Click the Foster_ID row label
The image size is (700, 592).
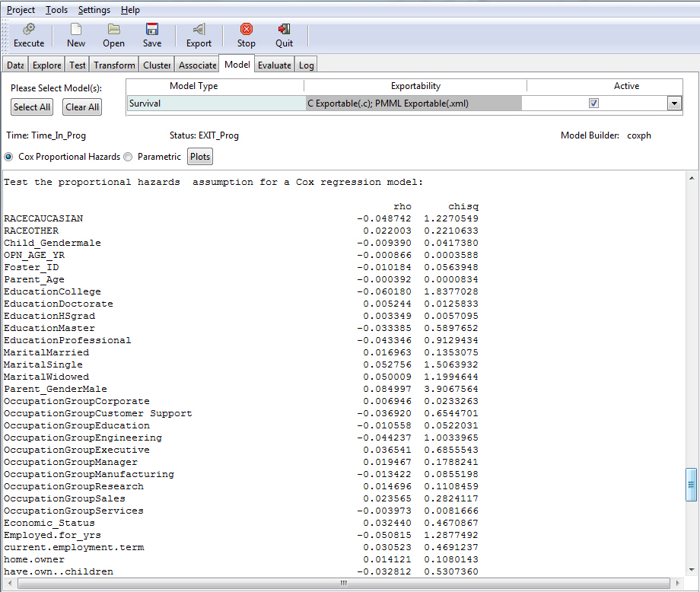click(31, 267)
